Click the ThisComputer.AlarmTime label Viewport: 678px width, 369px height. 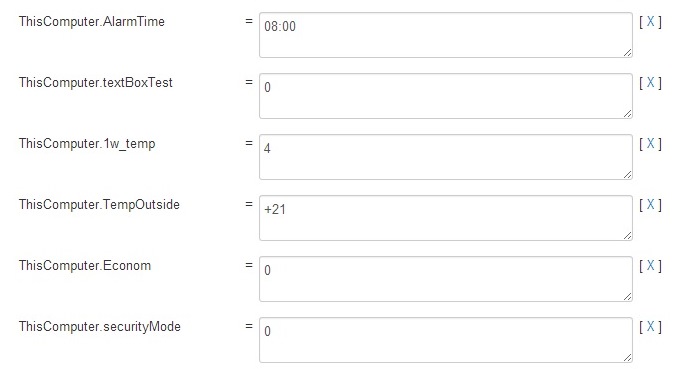92,22
